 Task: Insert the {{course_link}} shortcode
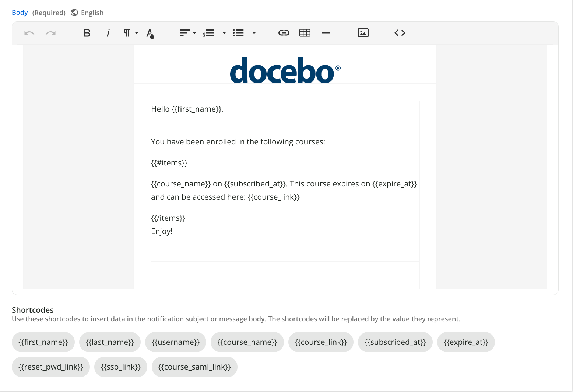tap(321, 342)
